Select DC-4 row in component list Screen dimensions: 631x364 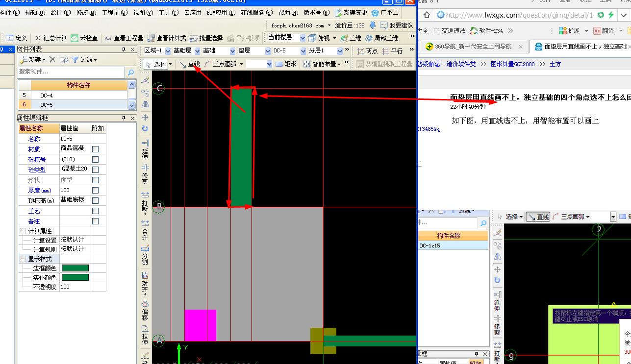coord(73,96)
